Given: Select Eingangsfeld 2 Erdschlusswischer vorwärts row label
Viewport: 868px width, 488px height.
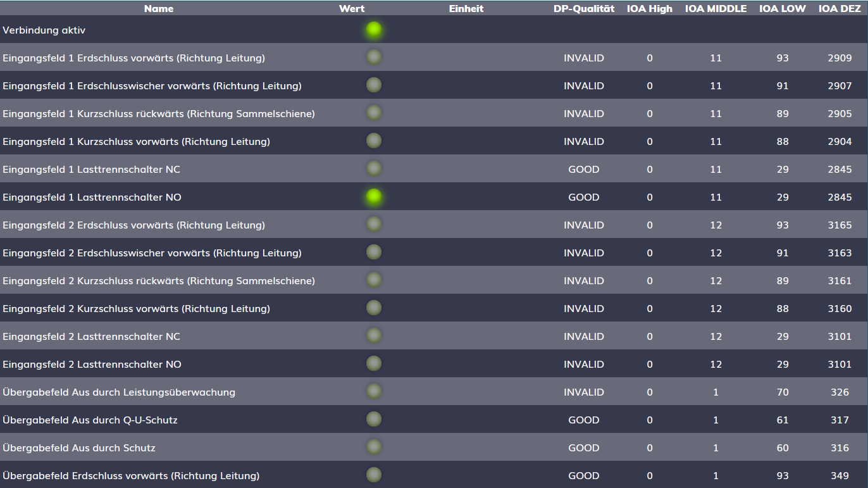Looking at the screenshot, I should (x=152, y=253).
